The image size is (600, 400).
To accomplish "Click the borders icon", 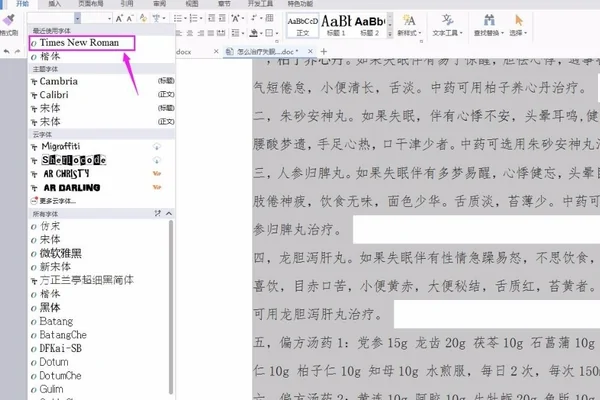I will [x=269, y=33].
